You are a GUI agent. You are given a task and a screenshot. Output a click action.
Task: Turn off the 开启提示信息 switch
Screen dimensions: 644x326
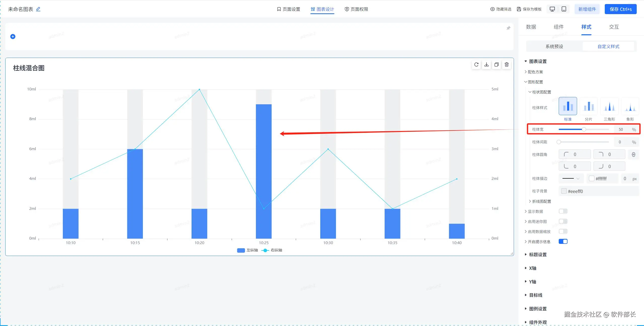pos(563,242)
